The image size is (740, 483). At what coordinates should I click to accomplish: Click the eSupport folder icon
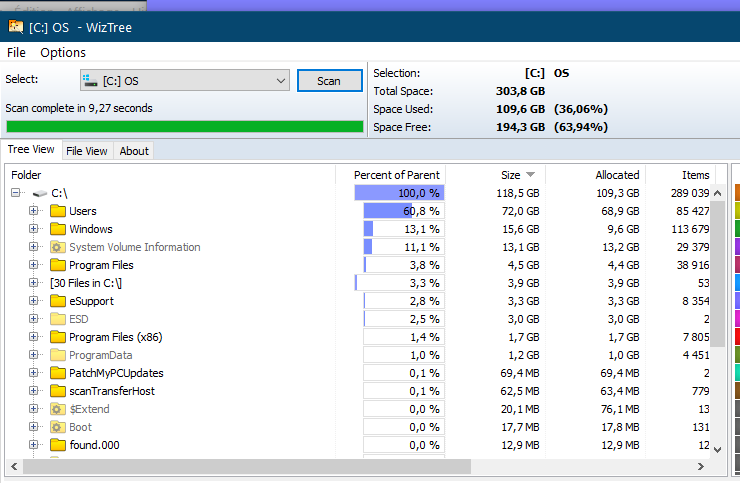pyautogui.click(x=58, y=301)
